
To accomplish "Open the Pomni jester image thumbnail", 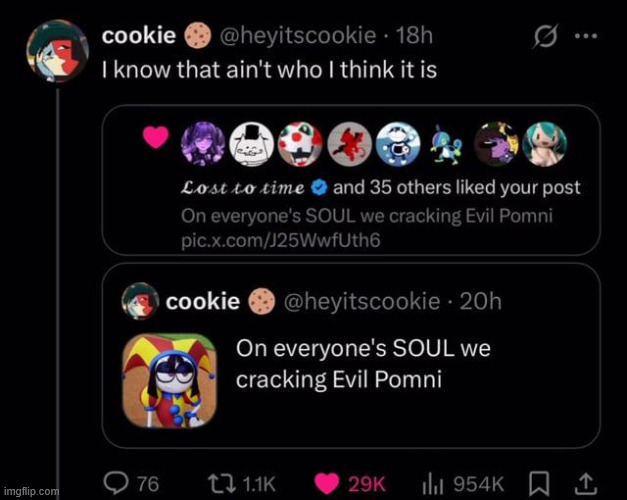I will tap(169, 381).
